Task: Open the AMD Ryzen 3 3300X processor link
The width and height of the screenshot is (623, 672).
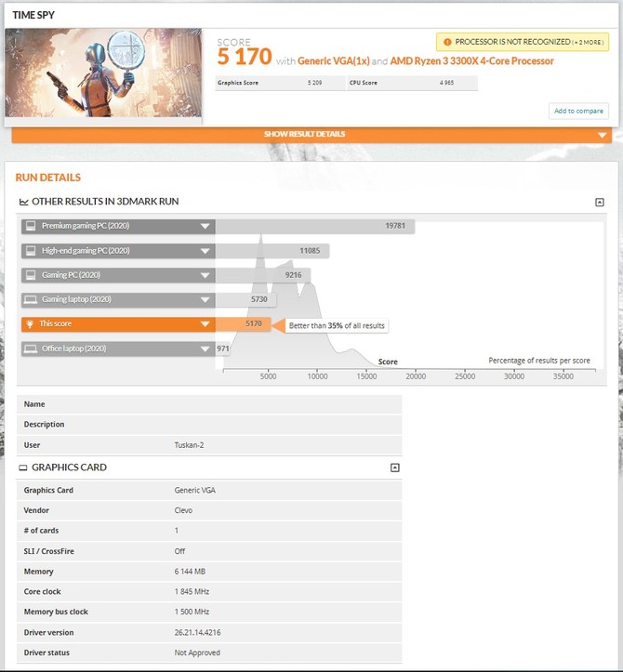Action: coord(471,60)
